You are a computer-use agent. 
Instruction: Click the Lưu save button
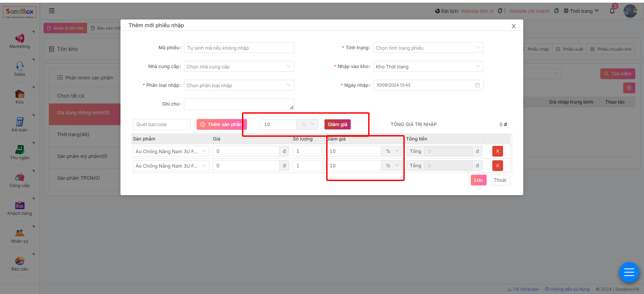click(x=478, y=180)
